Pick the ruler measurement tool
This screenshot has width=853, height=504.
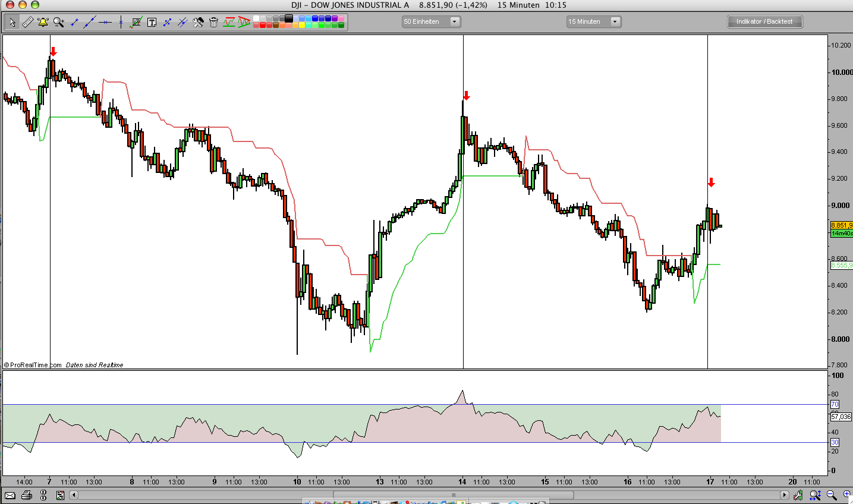pos(27,23)
